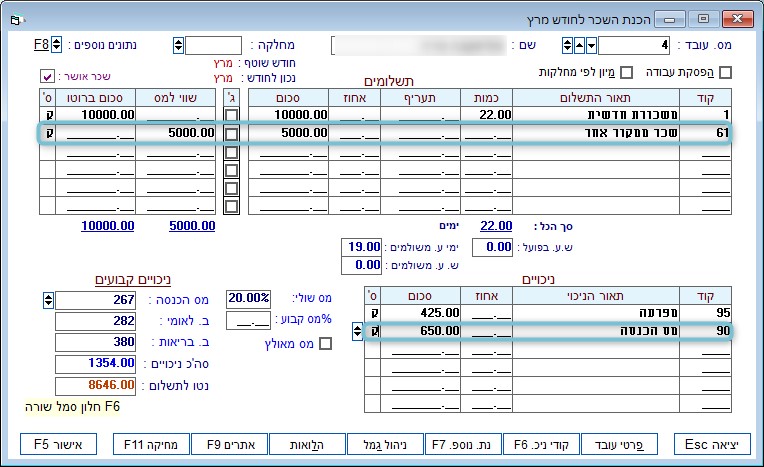764x467 pixels.
Task: Click מחיקה F11 delete button
Action: point(151,444)
